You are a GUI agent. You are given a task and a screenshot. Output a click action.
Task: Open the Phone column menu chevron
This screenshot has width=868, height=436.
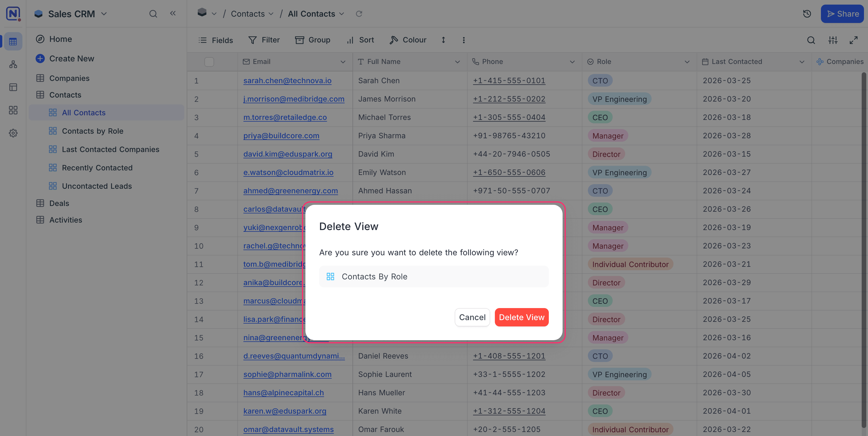[572, 62]
